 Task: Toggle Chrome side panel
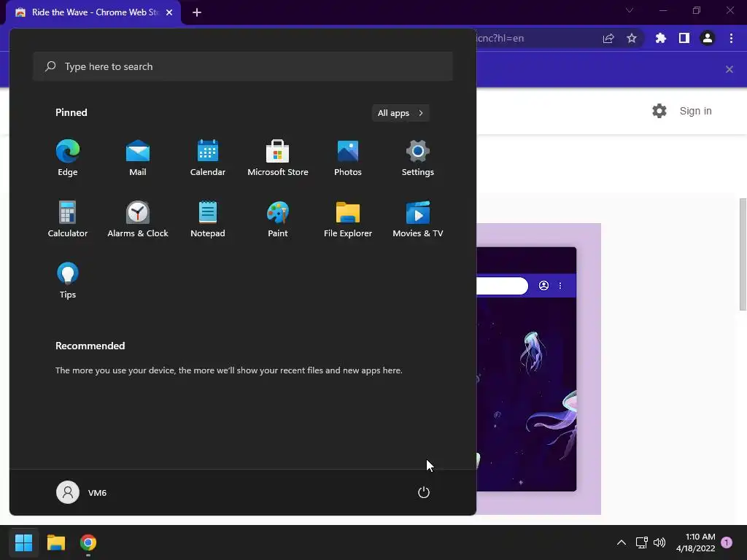(x=684, y=39)
